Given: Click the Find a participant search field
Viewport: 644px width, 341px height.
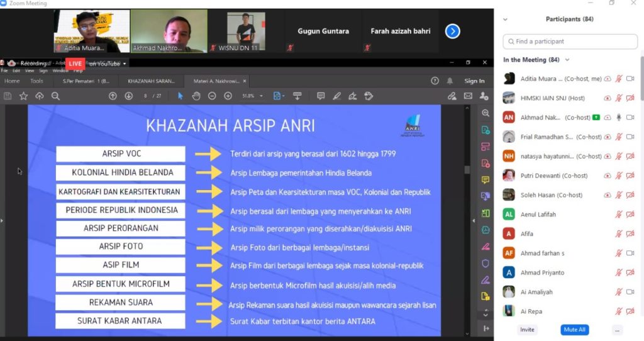Looking at the screenshot, I should [x=569, y=42].
